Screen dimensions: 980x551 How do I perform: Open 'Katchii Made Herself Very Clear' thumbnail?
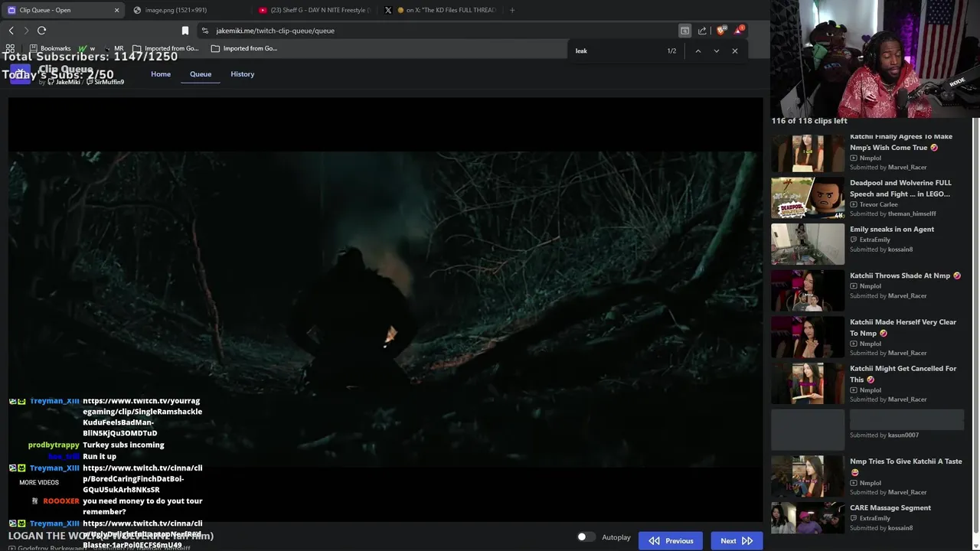(x=808, y=337)
